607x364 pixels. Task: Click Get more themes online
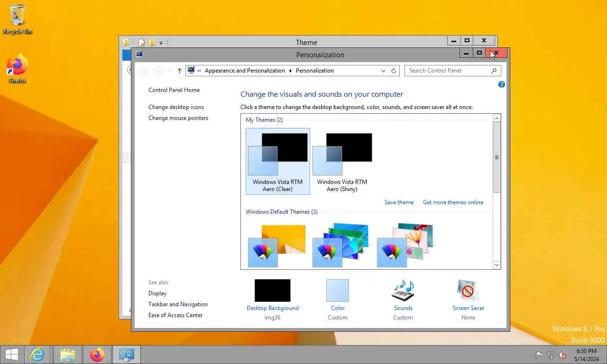pyautogui.click(x=453, y=202)
